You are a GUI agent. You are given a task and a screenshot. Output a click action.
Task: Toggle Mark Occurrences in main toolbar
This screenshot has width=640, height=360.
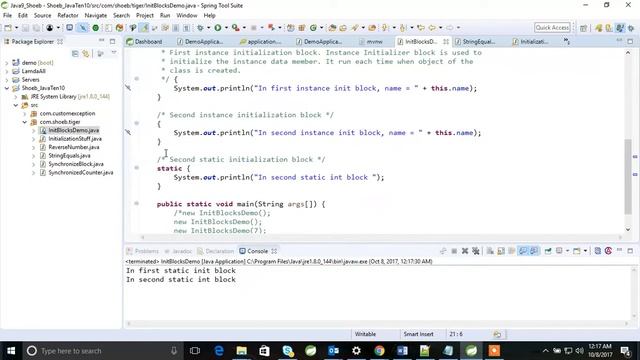pyautogui.click(x=144, y=28)
